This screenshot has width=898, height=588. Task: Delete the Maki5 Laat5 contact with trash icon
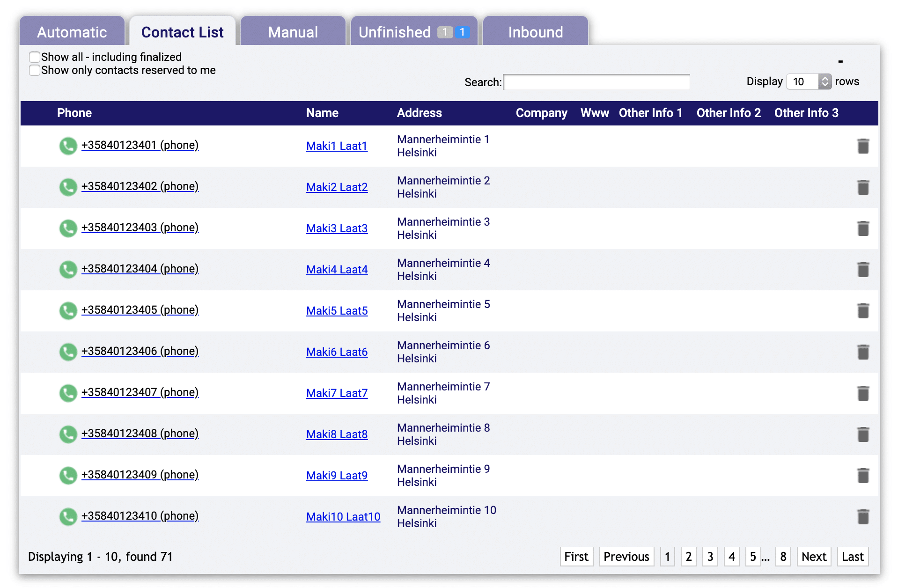click(863, 311)
